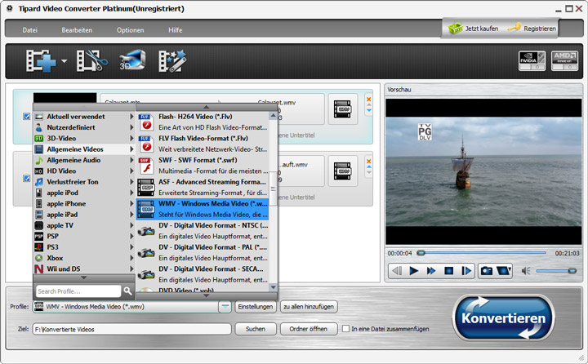This screenshot has width=588, height=364.
Task: Click the PS3 category icon
Action: coord(39,247)
